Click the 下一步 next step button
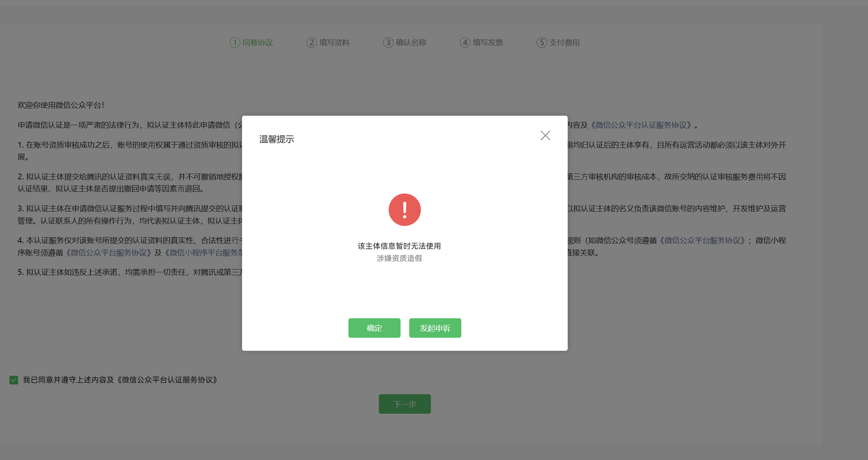The width and height of the screenshot is (868, 460). point(405,404)
